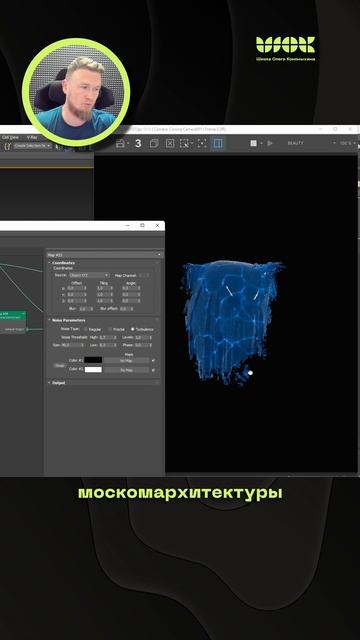Duplicate the frame buffer with the copy icon
The height and width of the screenshot is (640, 360).
(154, 143)
